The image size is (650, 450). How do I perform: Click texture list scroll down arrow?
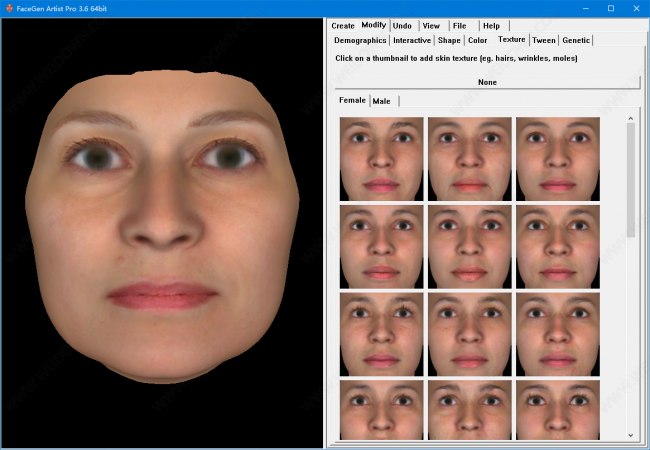tap(631, 435)
